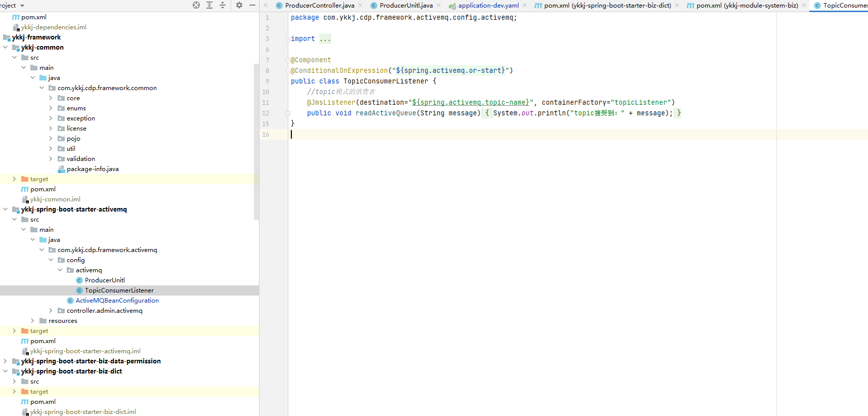The width and height of the screenshot is (868, 416).
Task: Open pom.xml (ykkj-module-system-biz) tab
Action: (x=747, y=6)
